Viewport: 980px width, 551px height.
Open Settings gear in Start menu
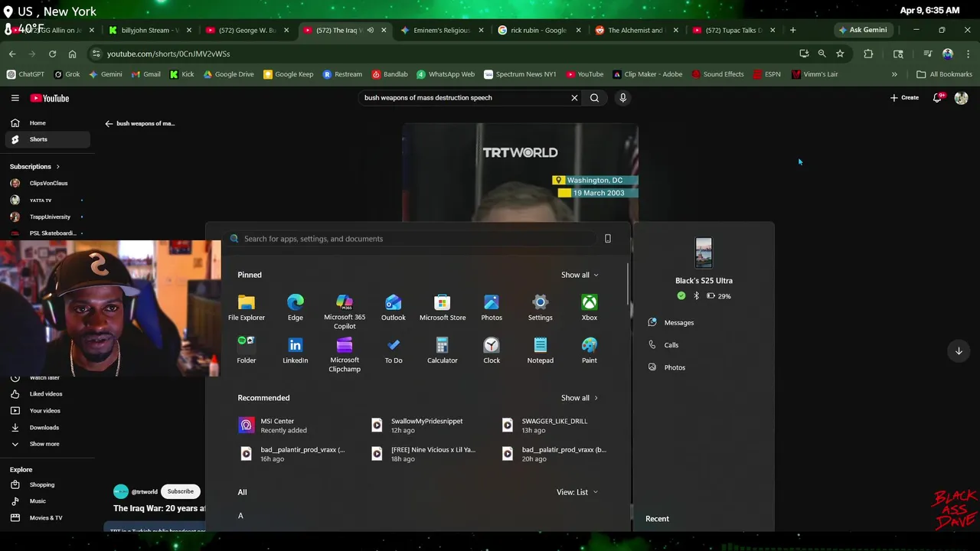pos(541,308)
